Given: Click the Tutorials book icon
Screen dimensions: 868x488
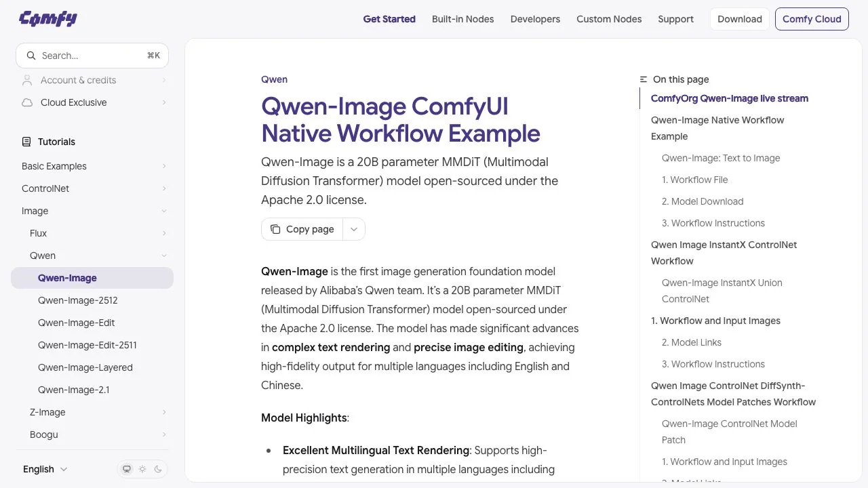Looking at the screenshot, I should click(x=26, y=142).
